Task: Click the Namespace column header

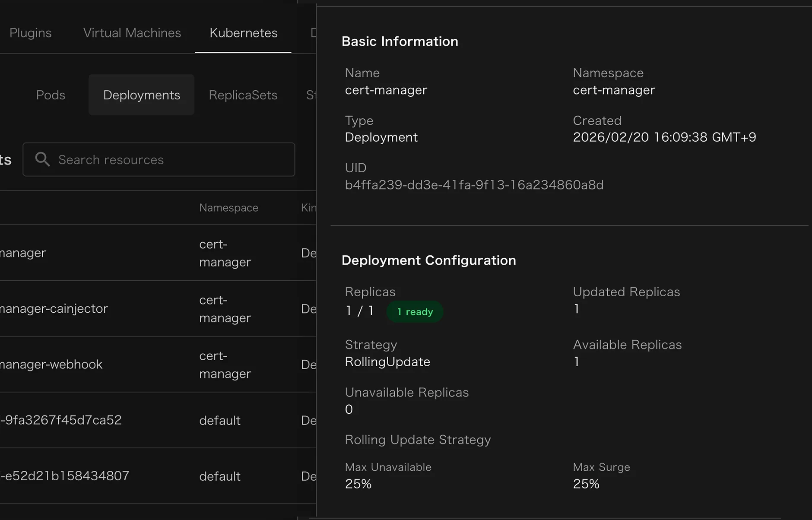Action: coord(228,208)
